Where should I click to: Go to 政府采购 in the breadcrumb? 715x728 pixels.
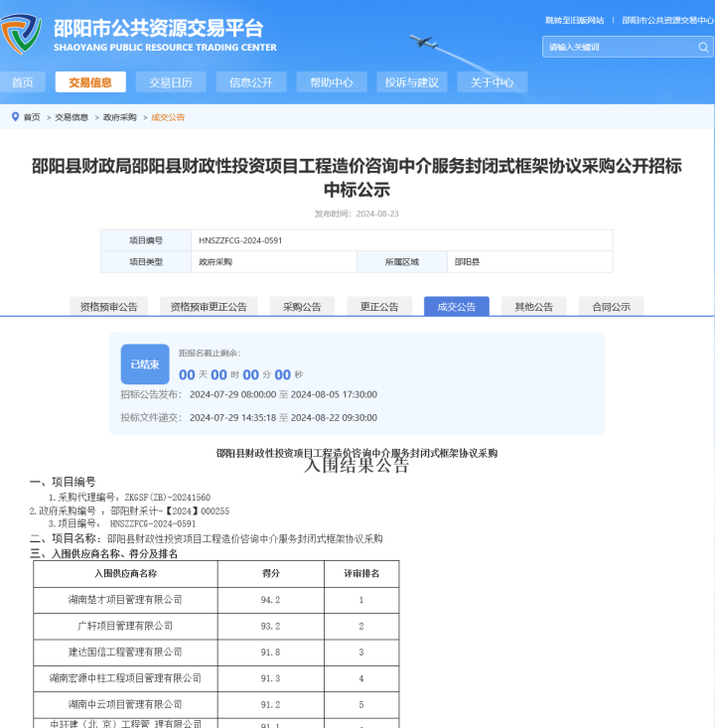pyautogui.click(x=120, y=117)
